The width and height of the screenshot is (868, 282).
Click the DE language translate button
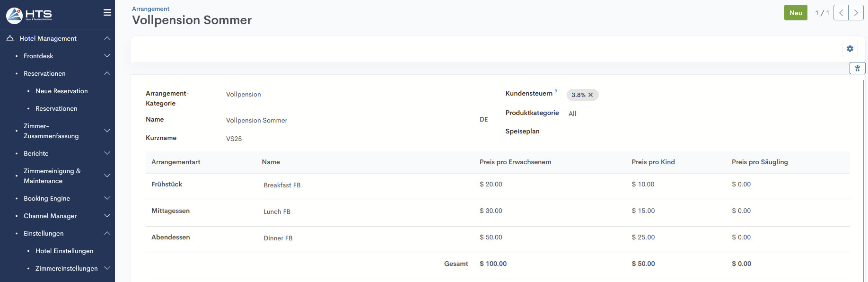click(x=483, y=120)
